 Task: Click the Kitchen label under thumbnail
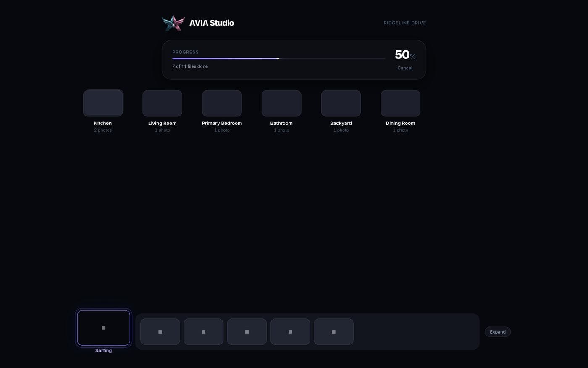click(x=103, y=123)
